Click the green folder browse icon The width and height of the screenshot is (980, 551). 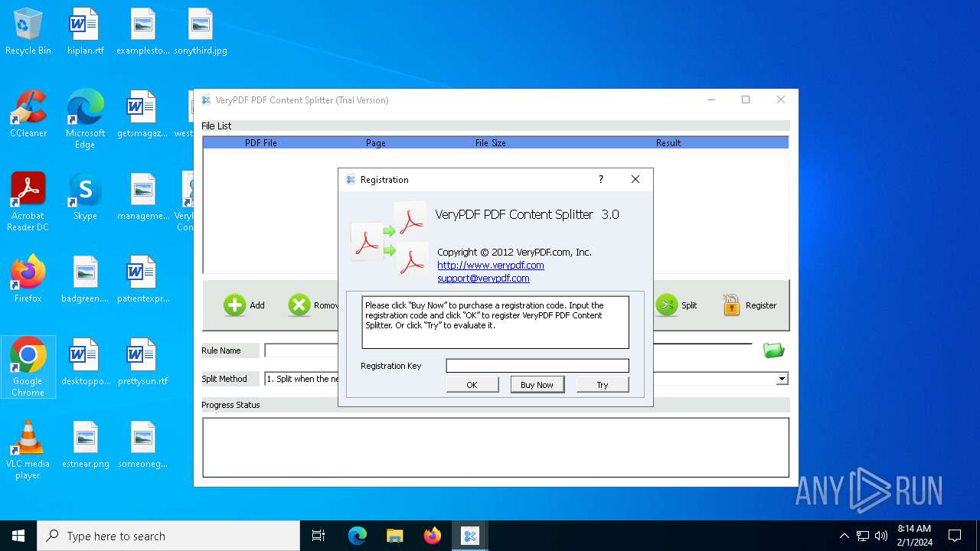click(x=774, y=350)
